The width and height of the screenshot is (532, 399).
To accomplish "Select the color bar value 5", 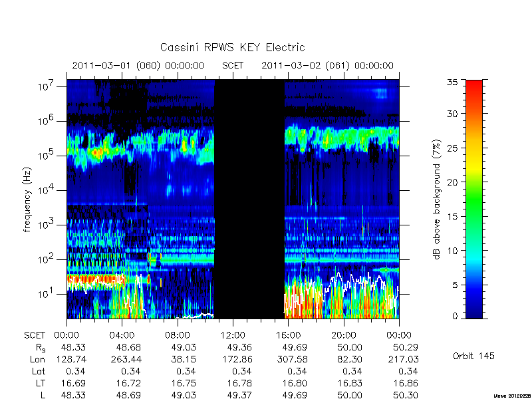I will pos(455,285).
